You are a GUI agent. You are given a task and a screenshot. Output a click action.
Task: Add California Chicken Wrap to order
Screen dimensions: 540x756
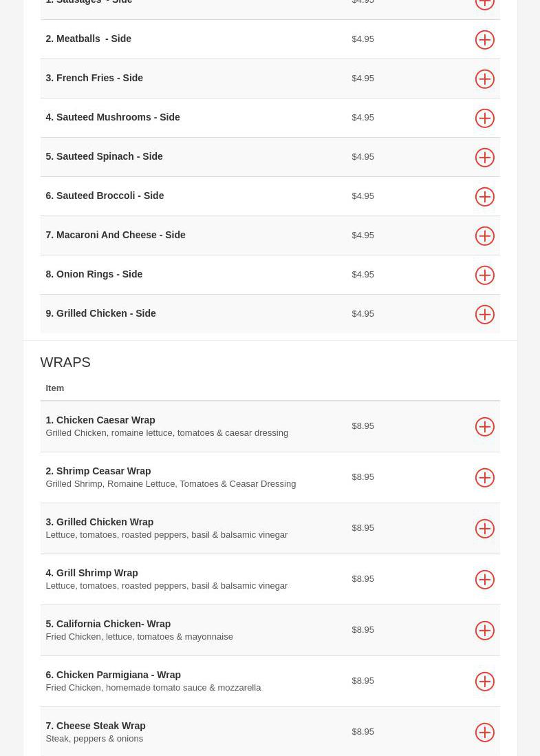pyautogui.click(x=485, y=631)
